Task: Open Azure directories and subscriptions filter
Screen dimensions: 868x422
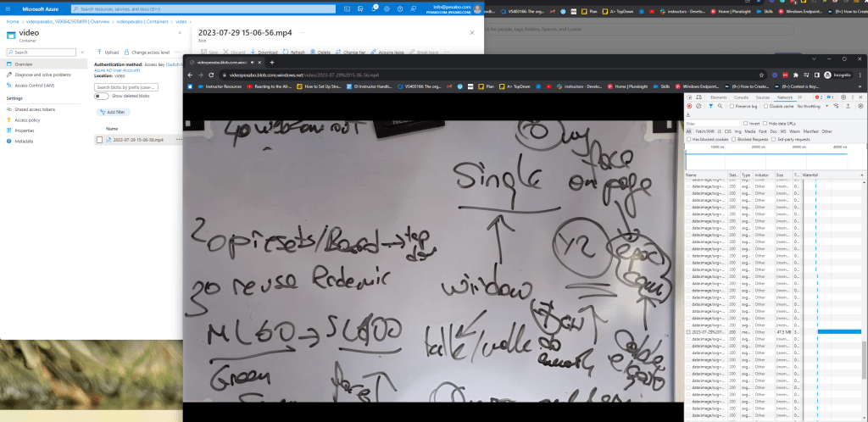Action: tap(360, 8)
